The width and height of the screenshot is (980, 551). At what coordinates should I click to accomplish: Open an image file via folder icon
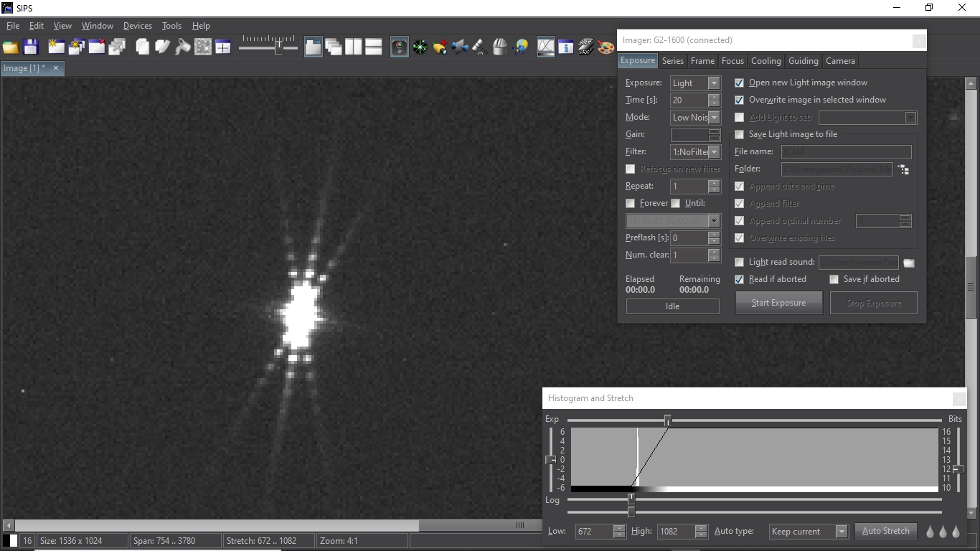[10, 47]
